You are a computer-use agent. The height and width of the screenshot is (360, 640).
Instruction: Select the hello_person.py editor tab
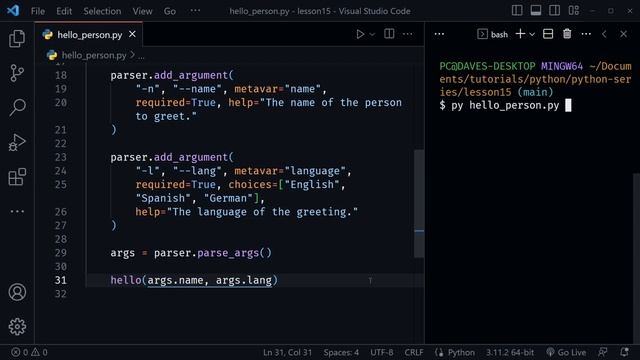click(89, 34)
